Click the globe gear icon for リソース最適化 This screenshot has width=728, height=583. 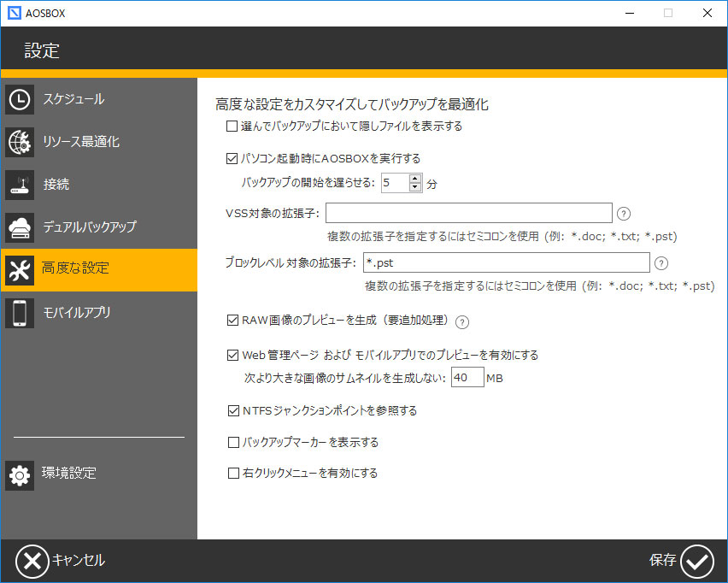tap(20, 142)
